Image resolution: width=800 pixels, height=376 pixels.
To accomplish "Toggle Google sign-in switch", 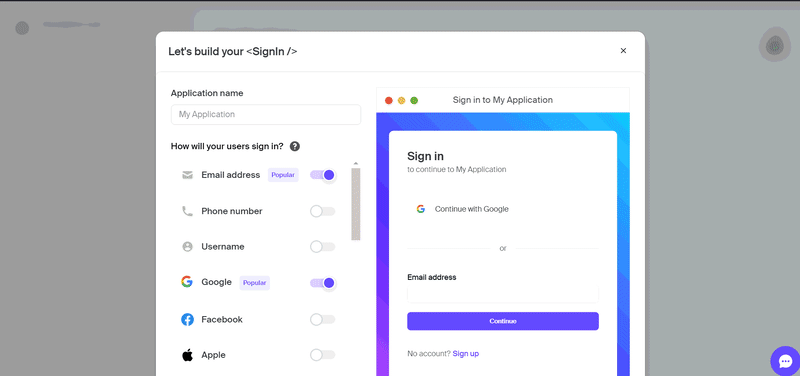I will (322, 283).
